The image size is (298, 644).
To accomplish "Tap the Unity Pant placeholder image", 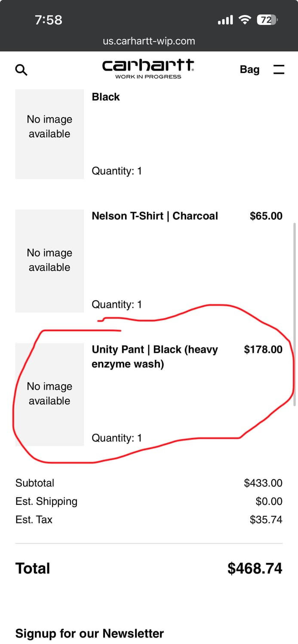I will click(x=49, y=394).
